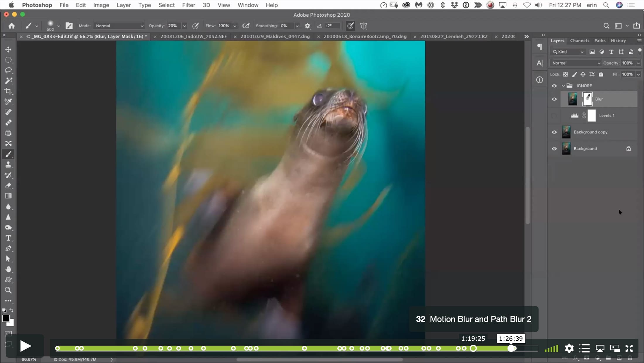Open brush smoothing options gear

pyautogui.click(x=307, y=26)
